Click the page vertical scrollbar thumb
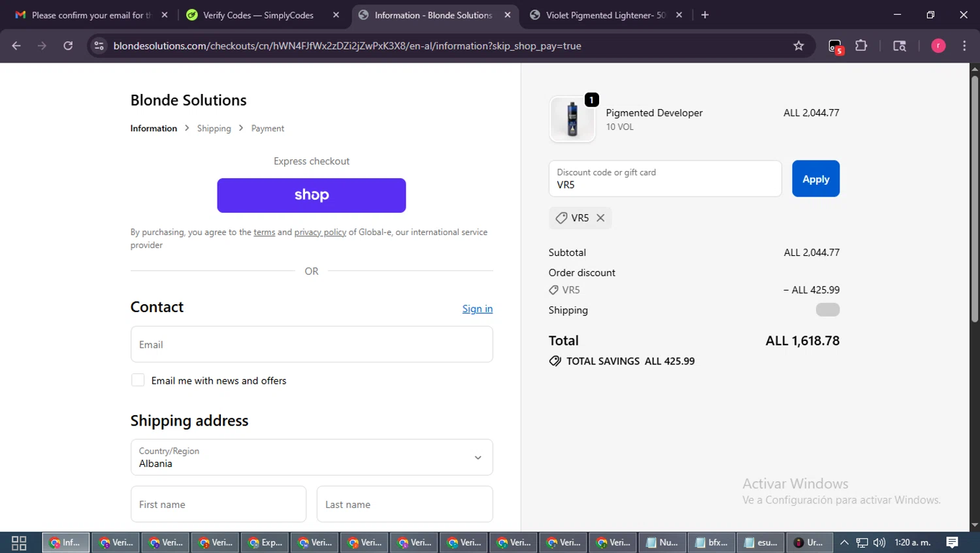 975,199
